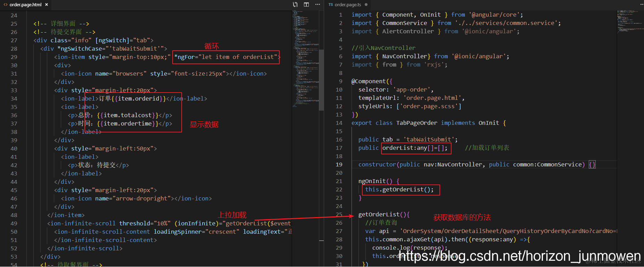Click the //引入NavController comment
The height and width of the screenshot is (267, 644).
383,48
